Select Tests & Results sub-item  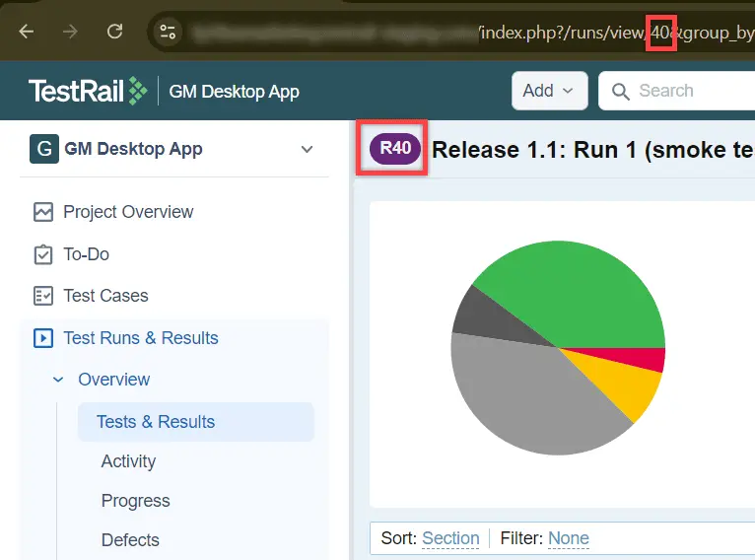(x=196, y=422)
